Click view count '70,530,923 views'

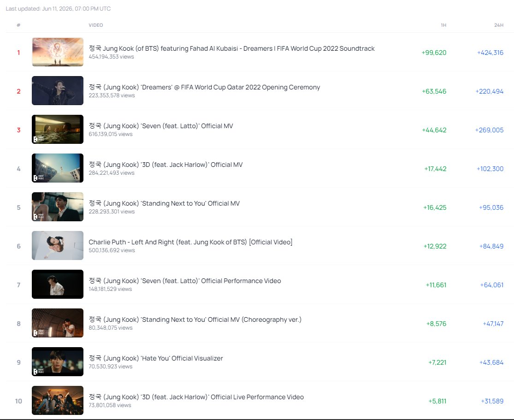[x=111, y=366]
